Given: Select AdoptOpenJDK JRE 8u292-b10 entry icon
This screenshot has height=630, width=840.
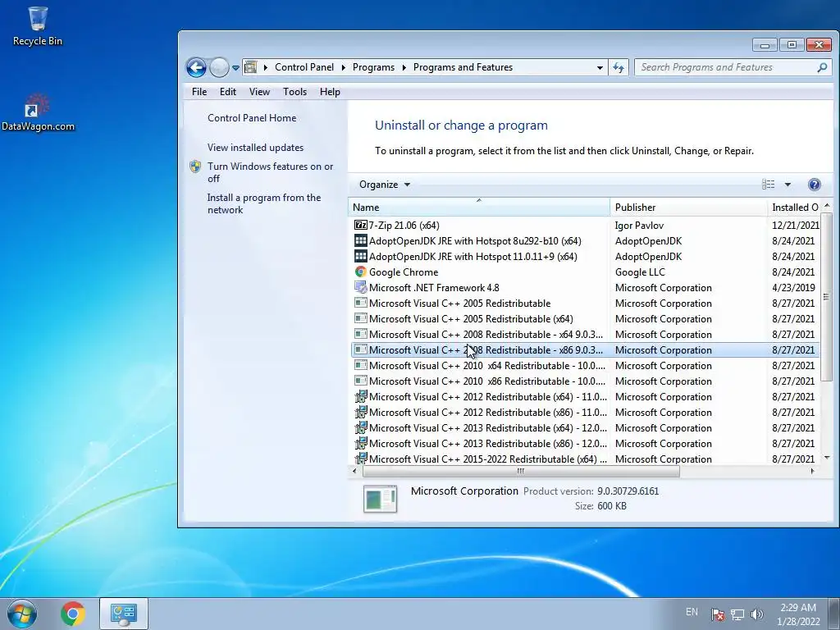Looking at the screenshot, I should pos(361,240).
